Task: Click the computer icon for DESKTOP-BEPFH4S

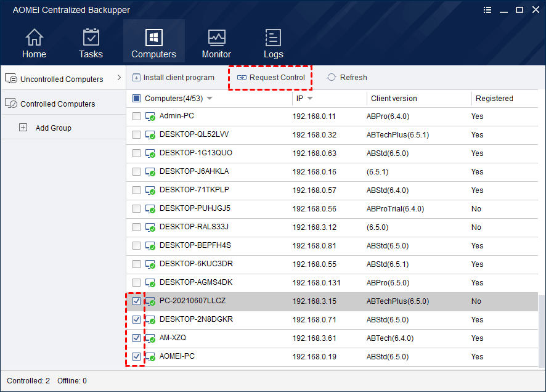Action: tap(150, 245)
